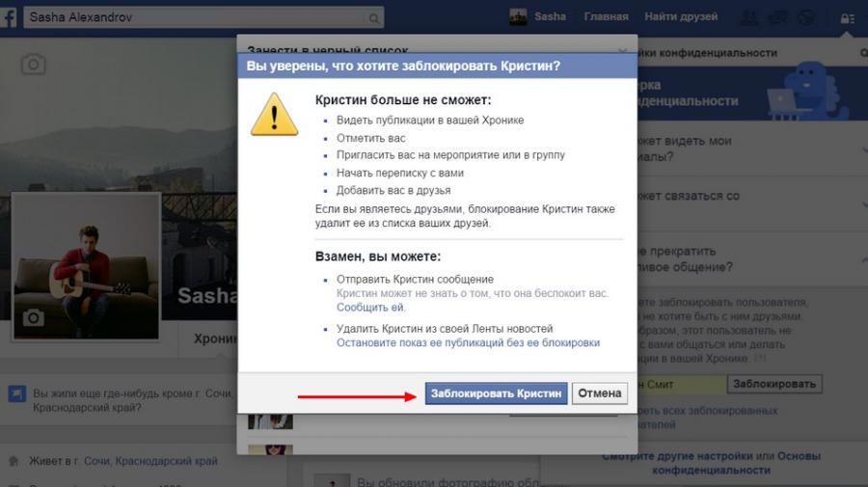
Task: Click the blocked user name input field
Action: [682, 384]
